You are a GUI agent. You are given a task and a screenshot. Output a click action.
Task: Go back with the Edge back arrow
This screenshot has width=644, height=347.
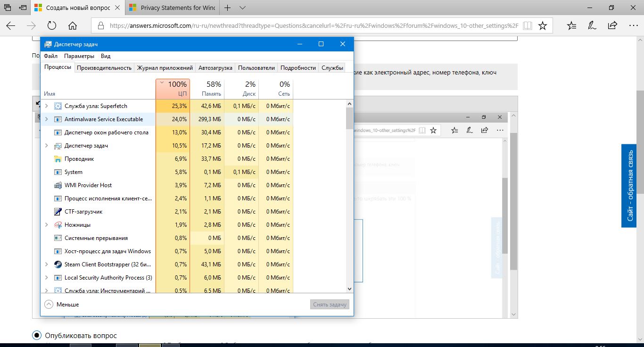tap(10, 25)
